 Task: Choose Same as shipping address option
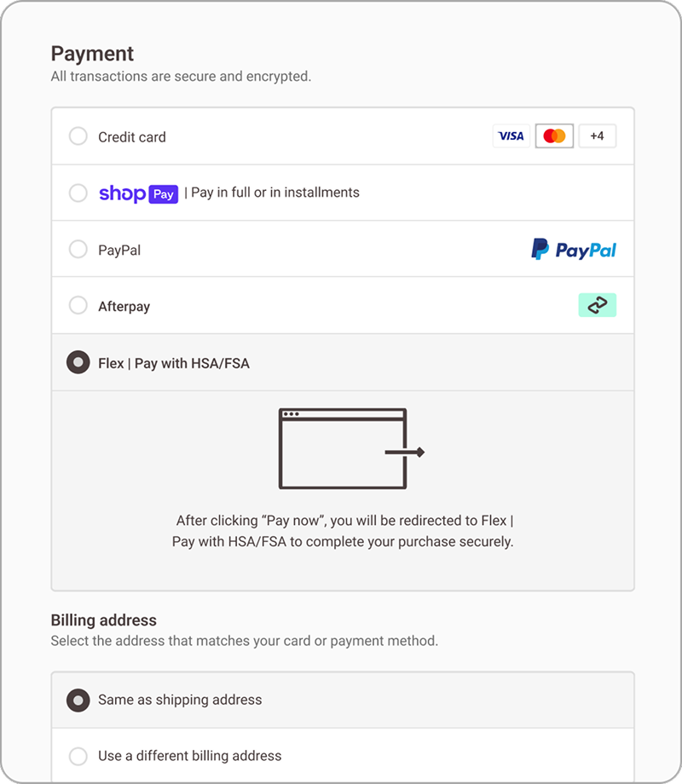point(78,700)
